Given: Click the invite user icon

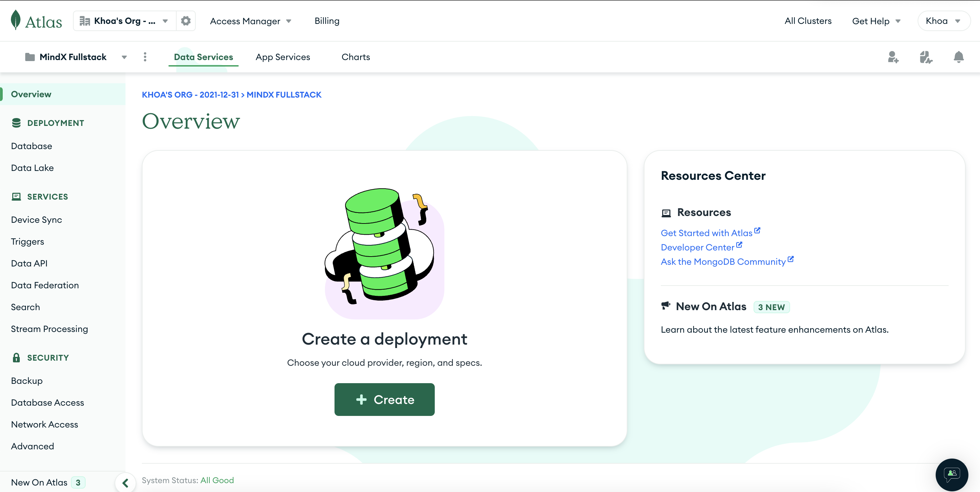Looking at the screenshot, I should click(893, 57).
